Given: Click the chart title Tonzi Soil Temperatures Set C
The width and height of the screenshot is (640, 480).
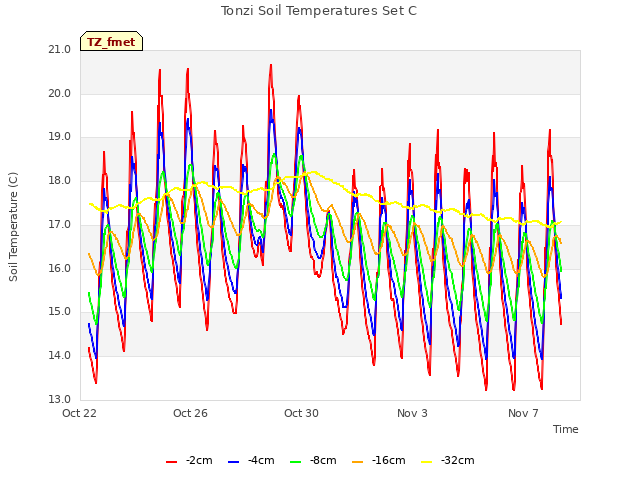Looking at the screenshot, I should point(319,11).
